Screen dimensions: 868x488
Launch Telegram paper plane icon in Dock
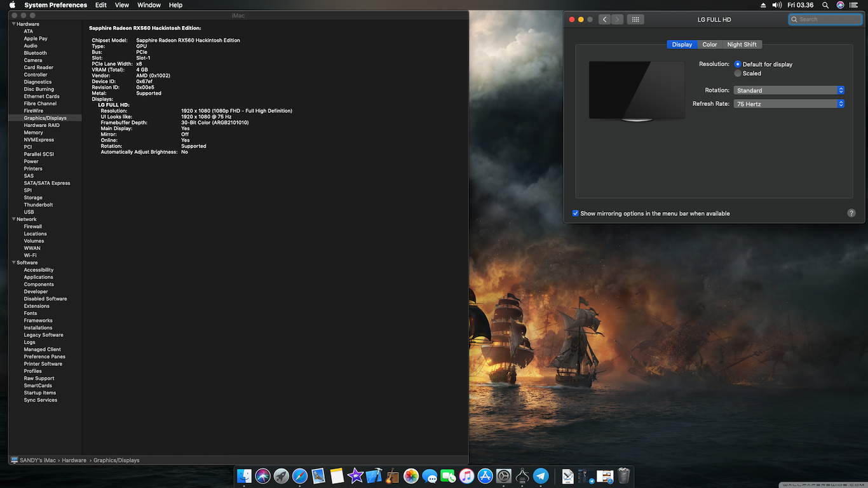point(541,475)
